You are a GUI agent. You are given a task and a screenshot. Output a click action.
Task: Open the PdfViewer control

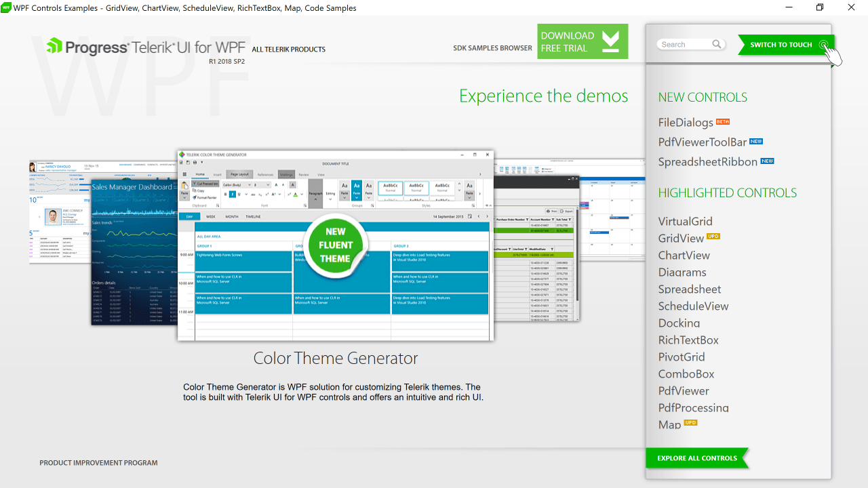684,390
